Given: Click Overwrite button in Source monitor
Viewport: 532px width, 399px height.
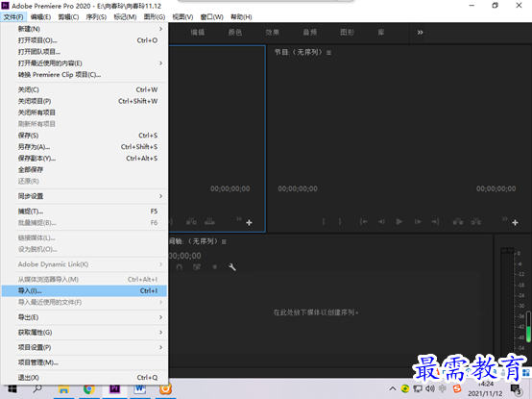Looking at the screenshot, I should click(x=209, y=222).
